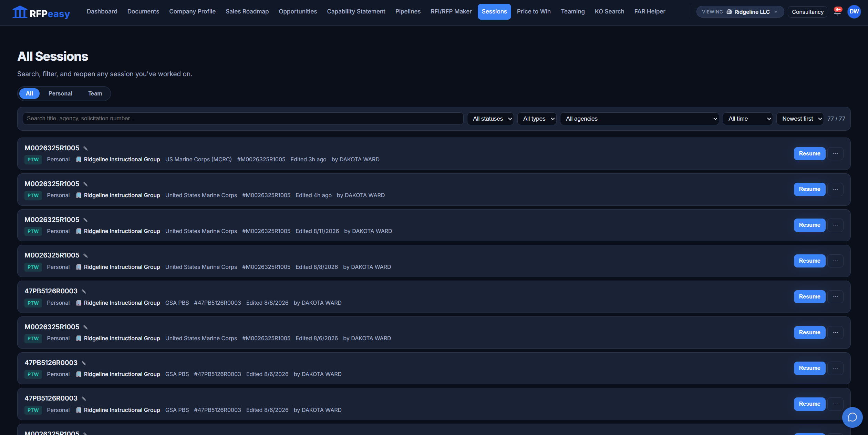Expand the All time dropdown
868x435 pixels.
(x=748, y=119)
